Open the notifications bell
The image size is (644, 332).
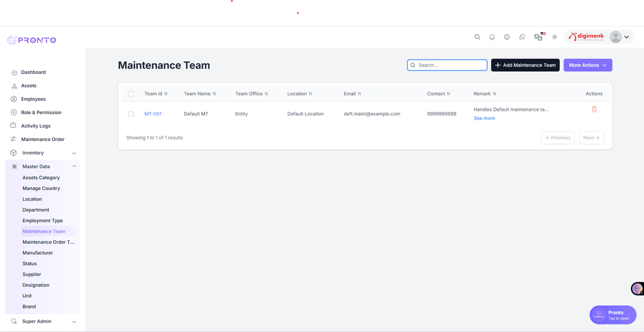[492, 36]
